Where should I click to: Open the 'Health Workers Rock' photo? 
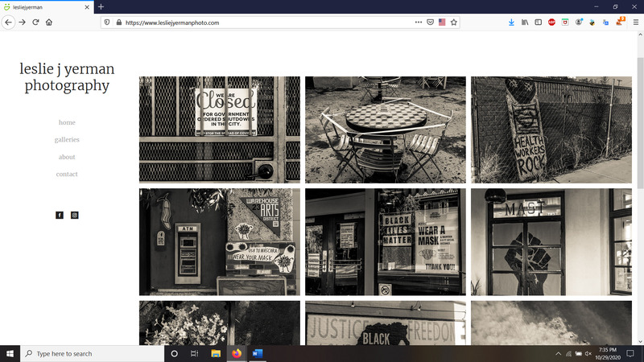(551, 130)
